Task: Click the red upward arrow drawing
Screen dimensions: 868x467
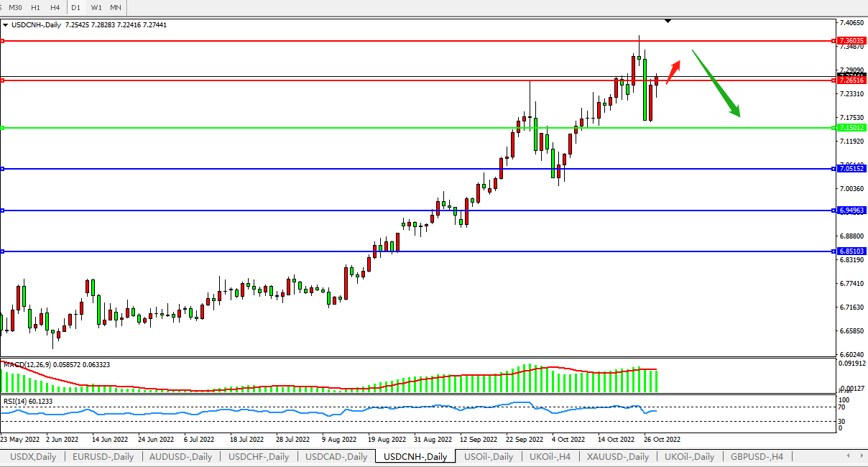Action: (673, 72)
